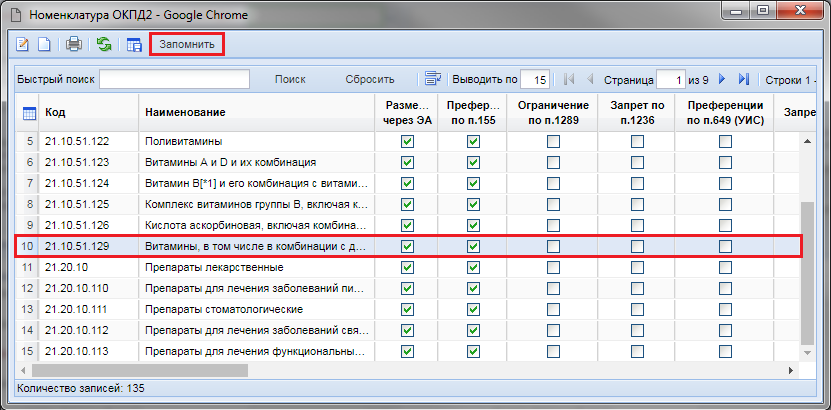This screenshot has width=831, height=410.
Task: Click Сбросить to reset search
Action: point(370,79)
